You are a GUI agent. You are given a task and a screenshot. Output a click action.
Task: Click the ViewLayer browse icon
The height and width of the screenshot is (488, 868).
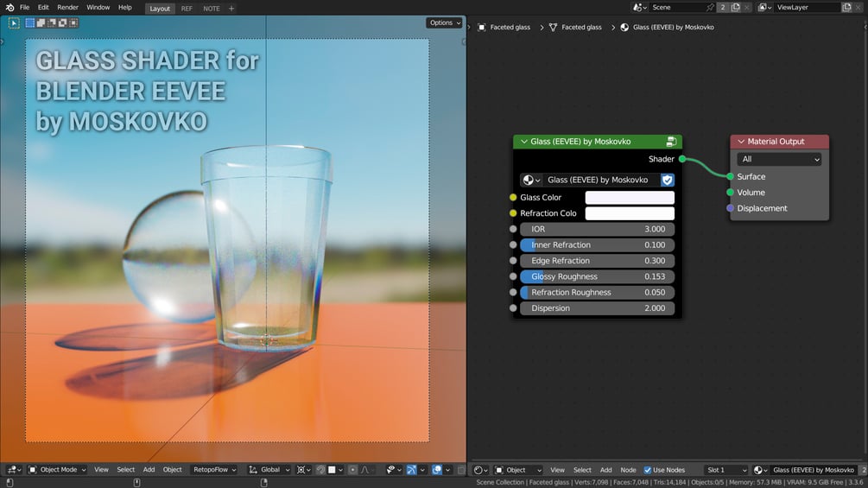765,7
